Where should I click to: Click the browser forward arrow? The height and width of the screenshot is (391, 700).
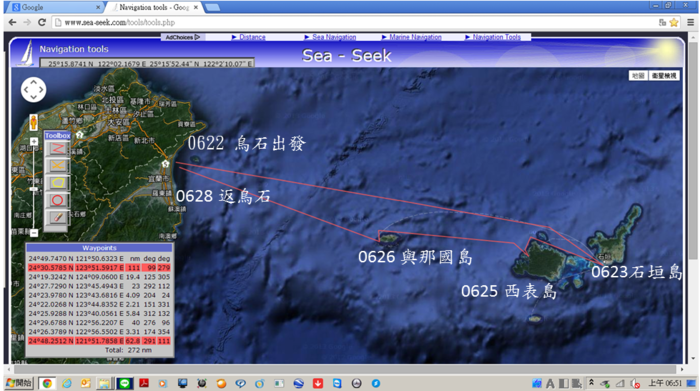(x=27, y=22)
